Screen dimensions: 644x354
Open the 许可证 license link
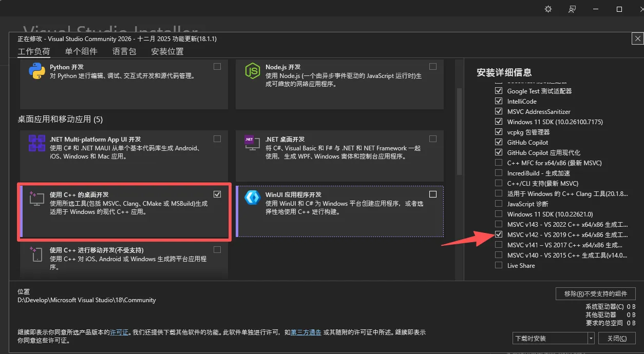pyautogui.click(x=120, y=332)
